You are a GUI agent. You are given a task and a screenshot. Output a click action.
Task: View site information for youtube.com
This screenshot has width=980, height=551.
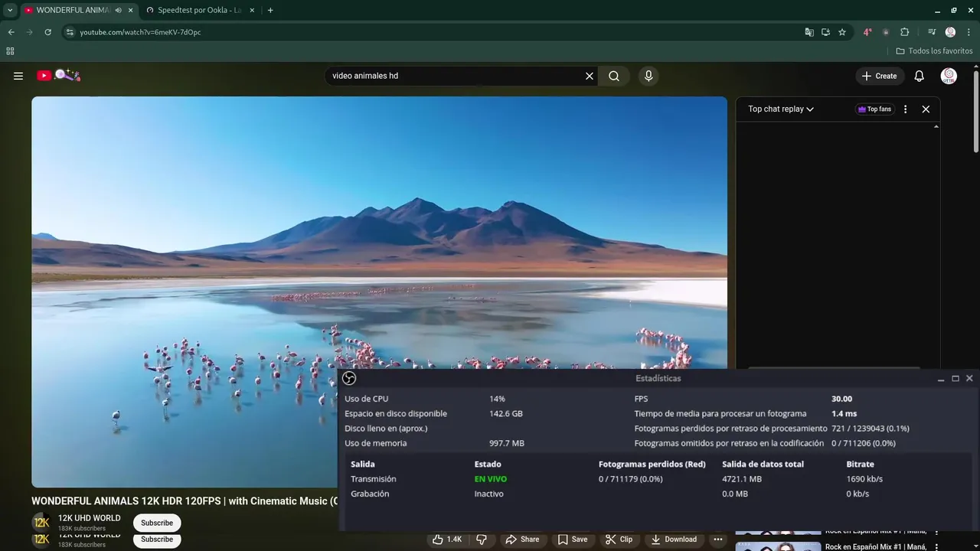[70, 32]
